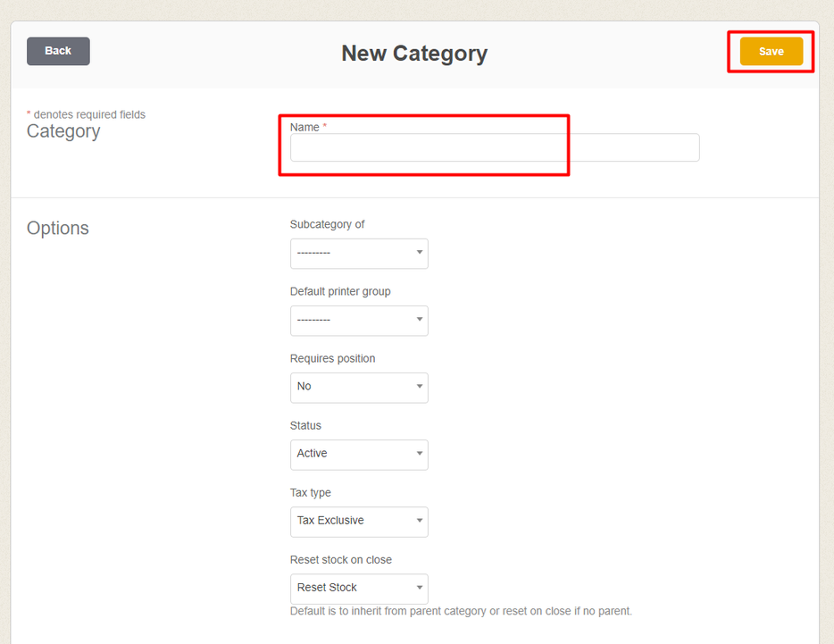Open the Tax type dropdown showing Tax Exclusive
This screenshot has height=644, width=834.
tap(359, 522)
